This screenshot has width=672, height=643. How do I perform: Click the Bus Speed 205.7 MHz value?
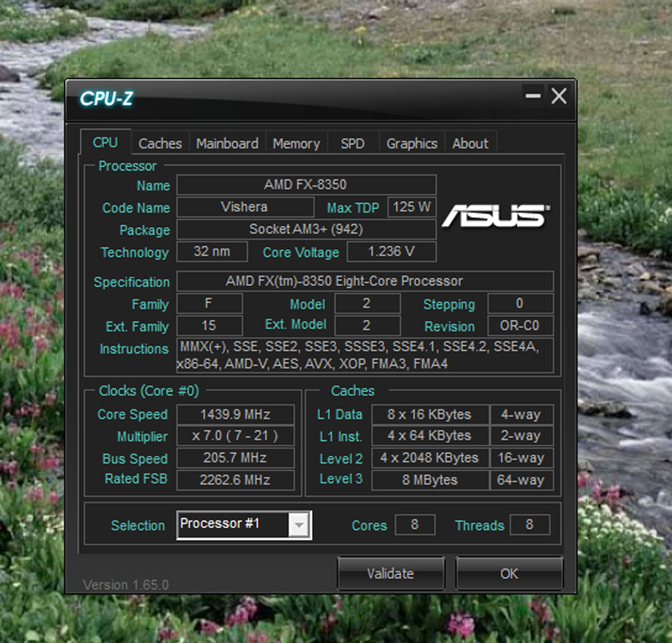(x=235, y=458)
